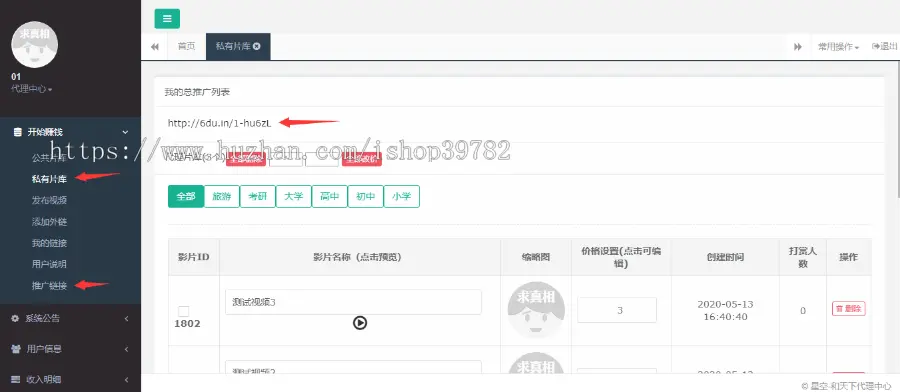The width and height of the screenshot is (900, 392).
Task: Select the 全部 category filter
Action: [x=186, y=196]
